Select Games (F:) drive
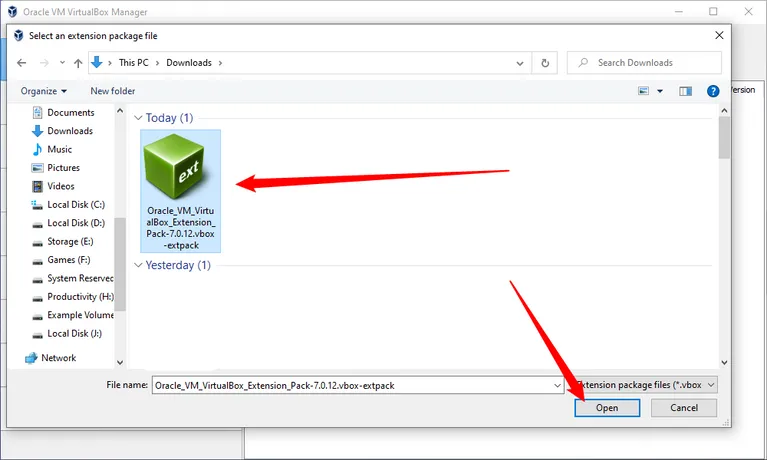Image resolution: width=767 pixels, height=460 pixels. point(61,260)
